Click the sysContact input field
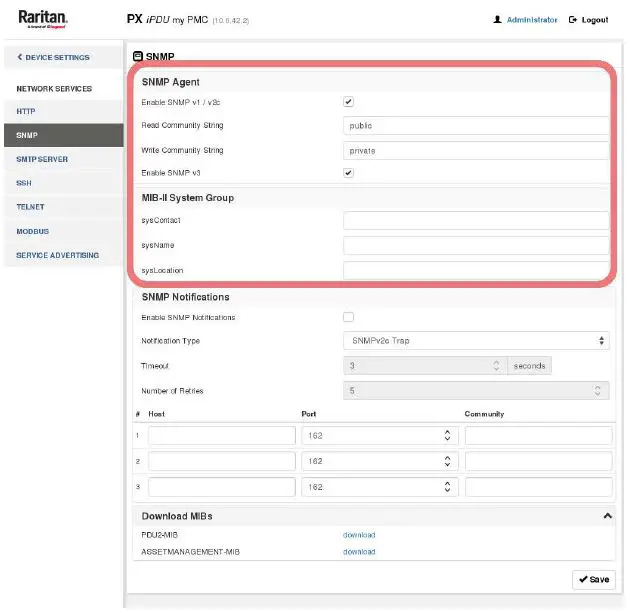Viewport: 630px width, 613px height. click(476, 221)
